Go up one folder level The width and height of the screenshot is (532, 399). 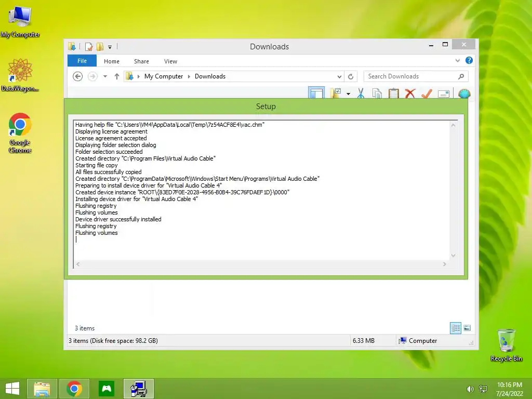click(x=117, y=76)
